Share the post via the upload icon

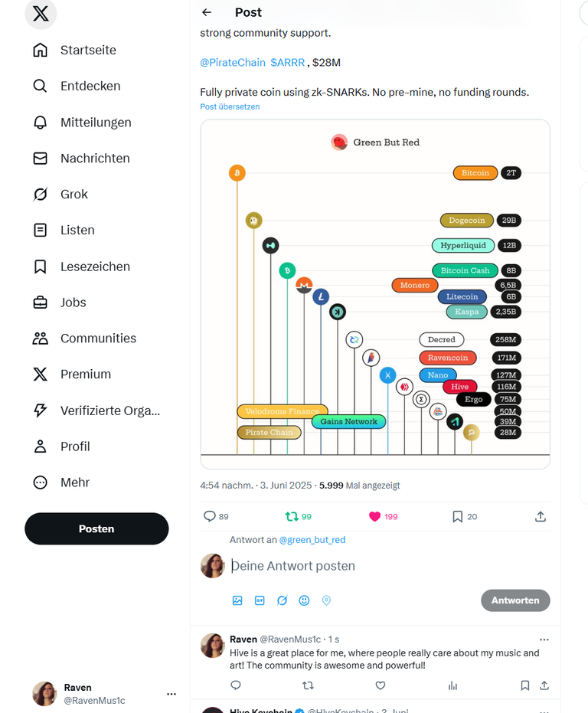coord(541,516)
